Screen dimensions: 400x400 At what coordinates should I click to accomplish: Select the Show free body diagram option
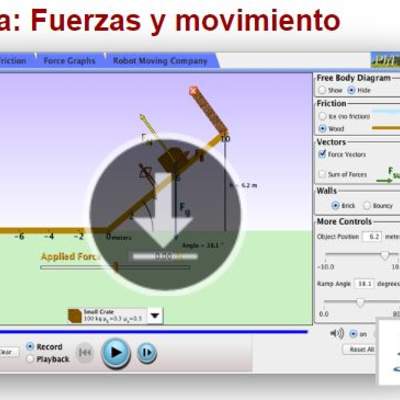(322, 90)
